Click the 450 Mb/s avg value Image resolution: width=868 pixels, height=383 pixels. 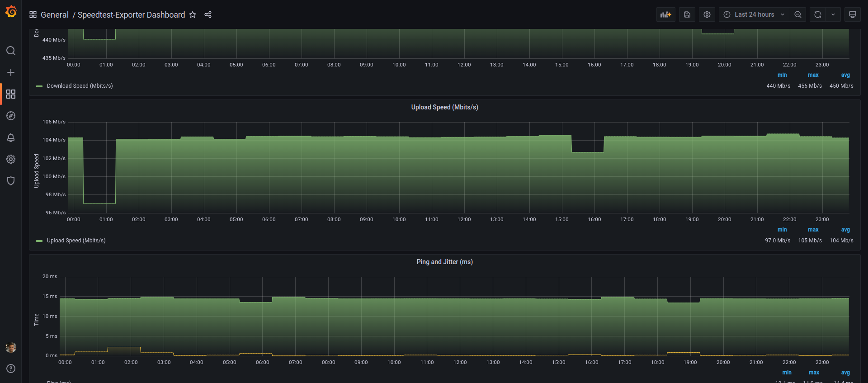coord(841,86)
